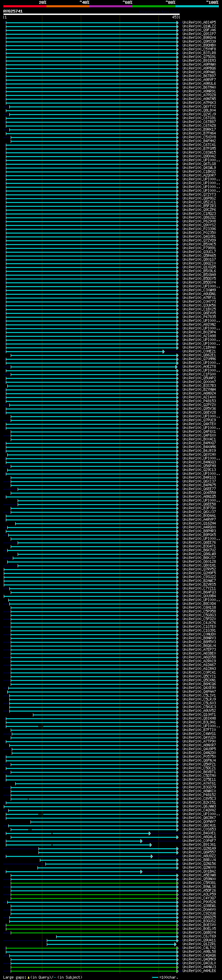Click the cyan ~100% identity legend segment

point(197,7)
